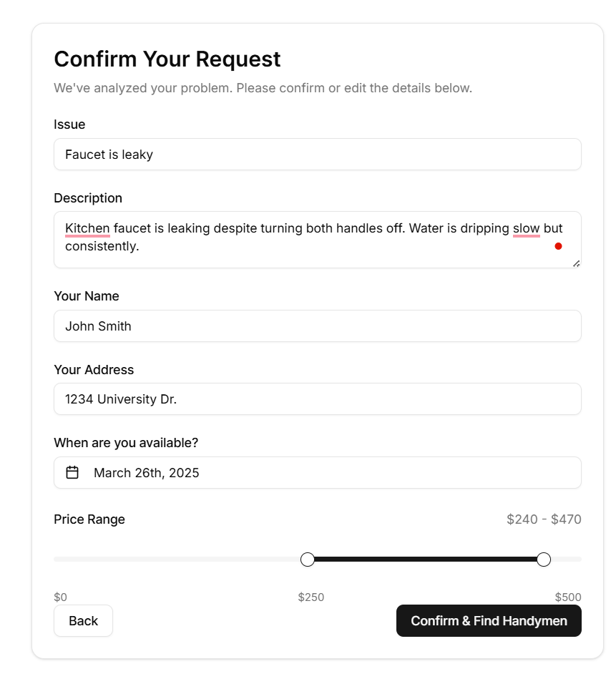Click the underlined word Kitchen in description

(x=87, y=228)
